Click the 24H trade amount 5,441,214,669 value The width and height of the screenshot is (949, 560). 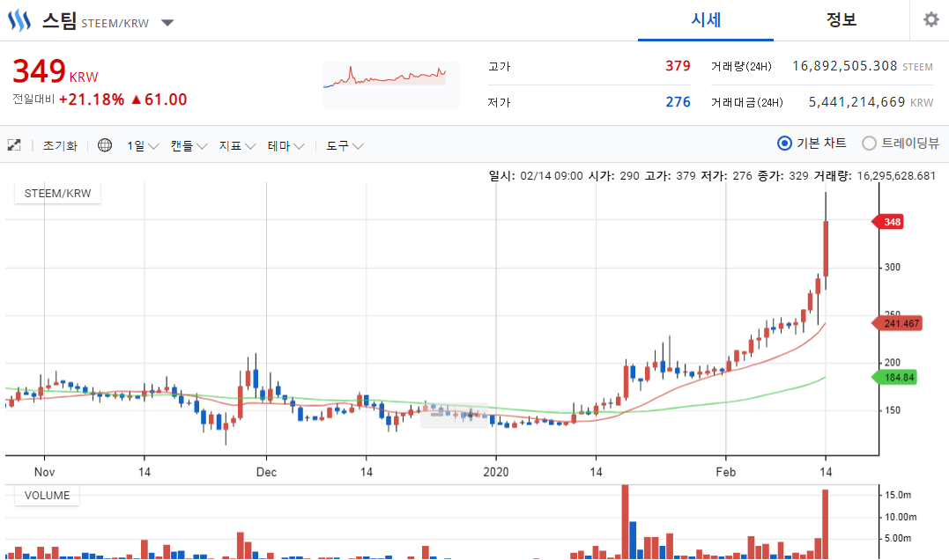(x=857, y=102)
